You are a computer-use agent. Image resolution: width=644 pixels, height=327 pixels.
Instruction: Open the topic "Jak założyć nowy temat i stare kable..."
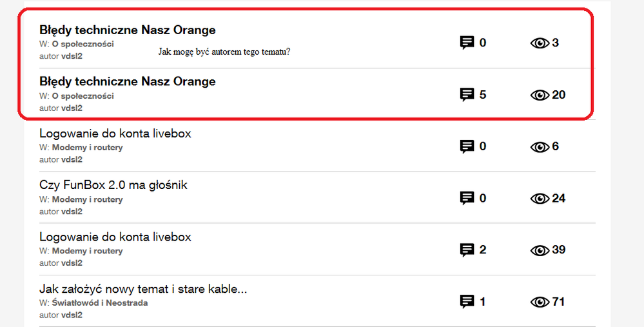143,288
